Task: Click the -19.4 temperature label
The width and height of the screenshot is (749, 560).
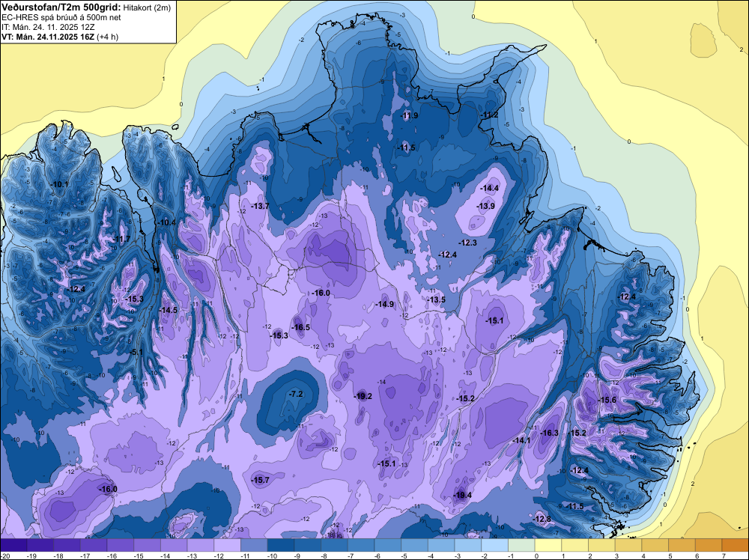Action: [x=462, y=495]
